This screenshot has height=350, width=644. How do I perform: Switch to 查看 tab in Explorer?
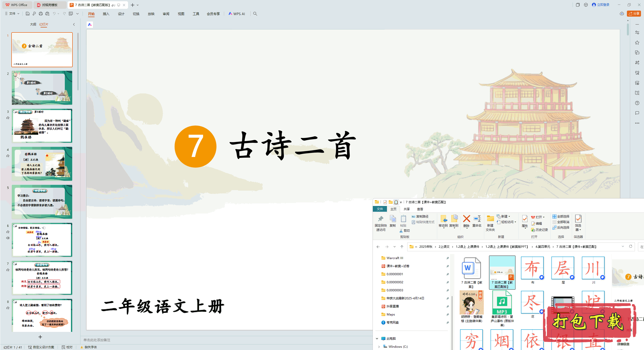click(420, 209)
